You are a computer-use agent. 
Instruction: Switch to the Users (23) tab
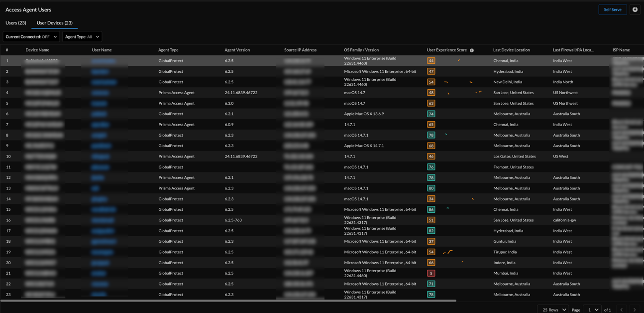tap(16, 23)
